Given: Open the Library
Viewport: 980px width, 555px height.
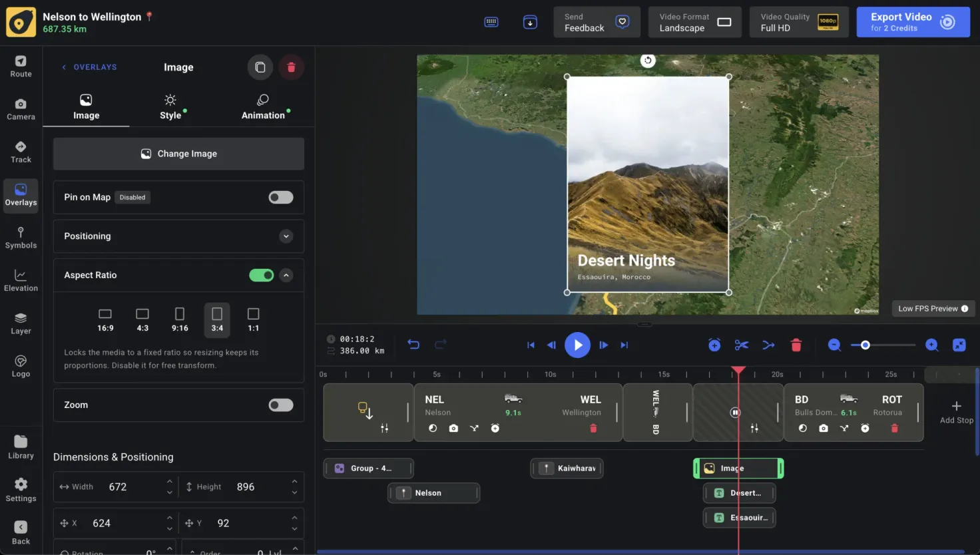Looking at the screenshot, I should pos(21,448).
